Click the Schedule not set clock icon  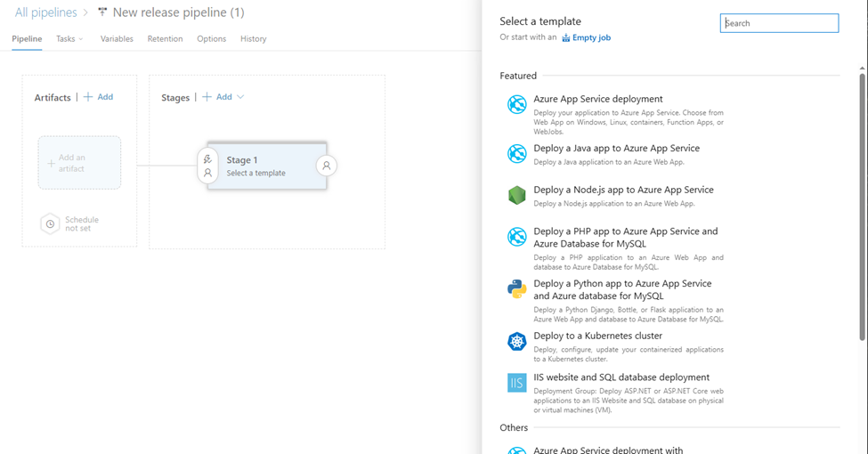51,224
